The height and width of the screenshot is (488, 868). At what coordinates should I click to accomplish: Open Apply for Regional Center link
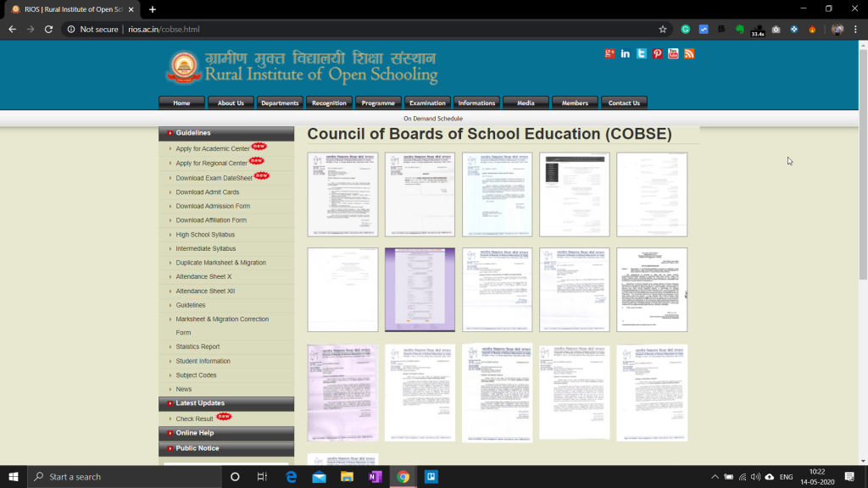pos(211,164)
